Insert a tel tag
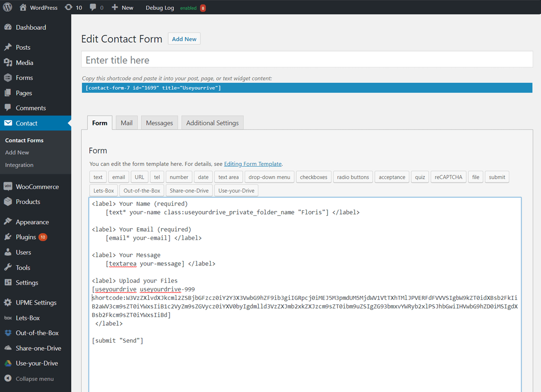Viewport: 541px width, 392px height. [x=157, y=177]
